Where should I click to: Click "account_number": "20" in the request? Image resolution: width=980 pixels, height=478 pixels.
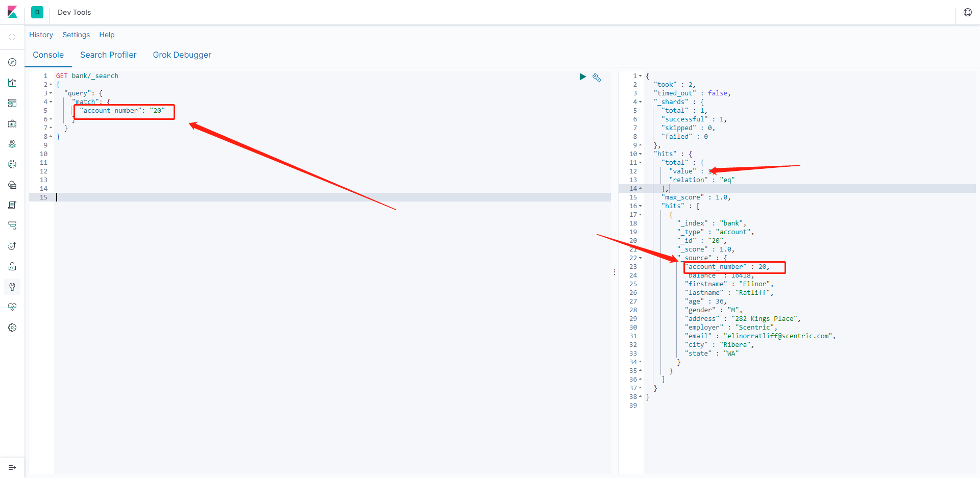[x=122, y=111]
